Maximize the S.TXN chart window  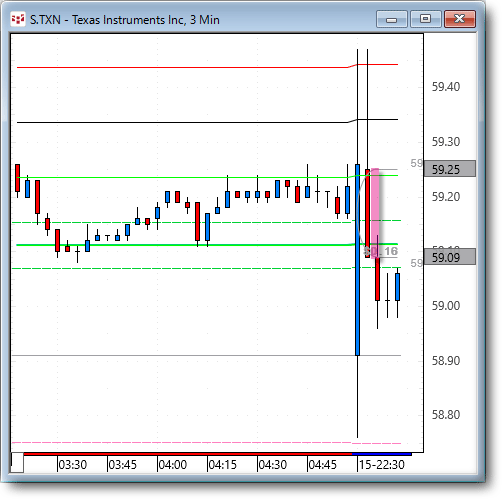click(425, 19)
